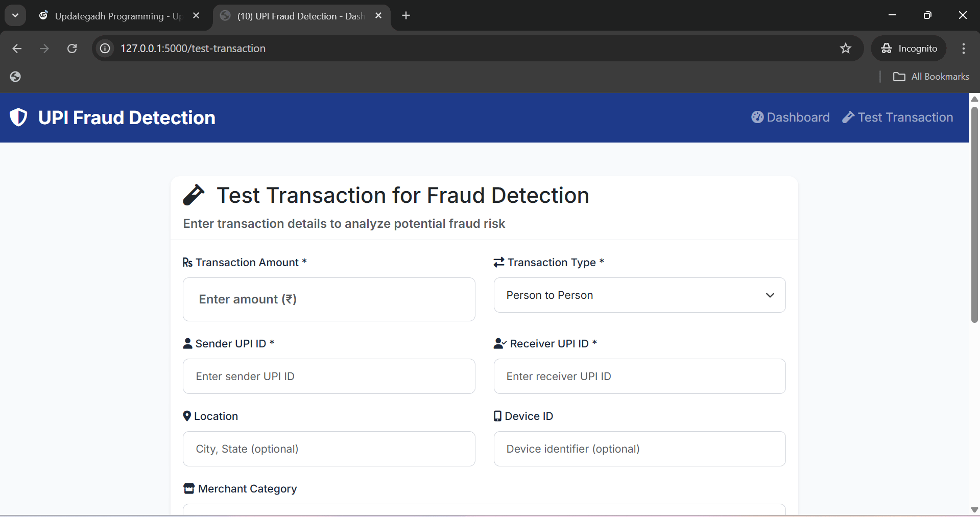Image resolution: width=980 pixels, height=517 pixels.
Task: Click the site information icon in address bar
Action: coord(105,49)
